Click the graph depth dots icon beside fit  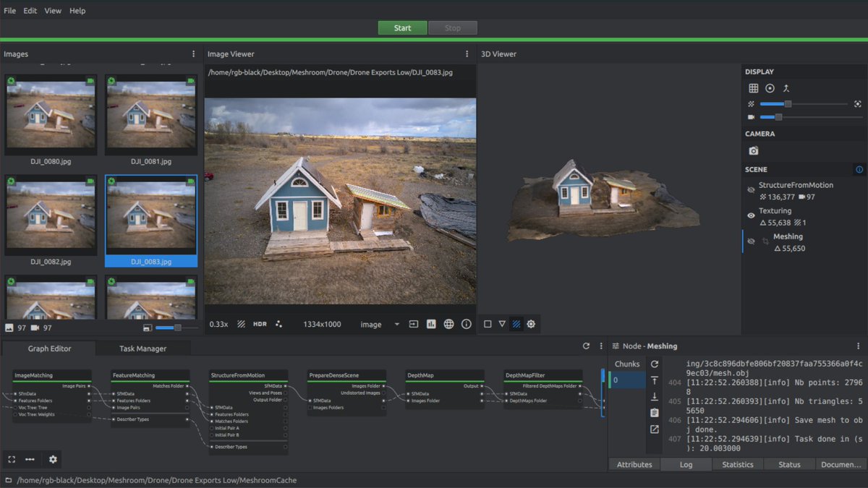30,459
